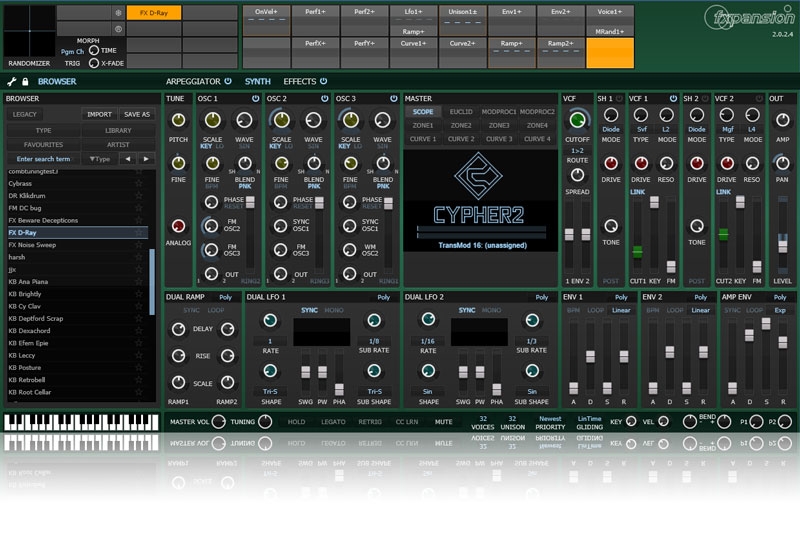Click the OSC 2 Wave knob
The width and height of the screenshot is (800, 533).
(313, 120)
